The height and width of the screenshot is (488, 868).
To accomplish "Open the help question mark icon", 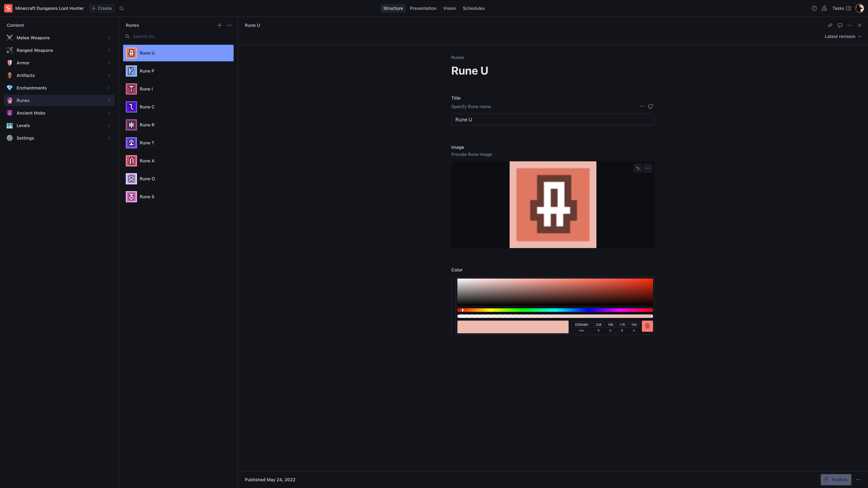I will [814, 8].
